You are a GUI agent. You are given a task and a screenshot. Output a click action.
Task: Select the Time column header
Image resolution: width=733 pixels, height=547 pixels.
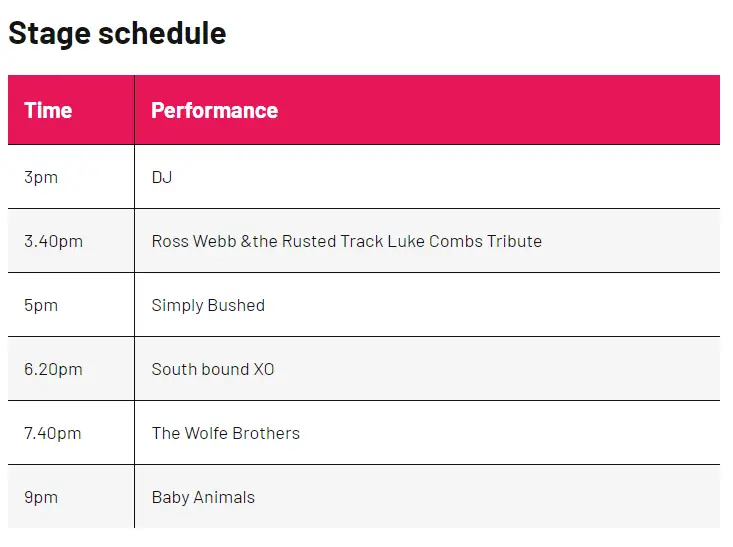pos(71,110)
